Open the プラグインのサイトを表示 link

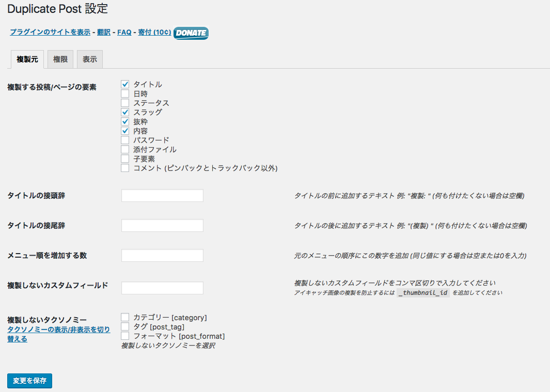coord(50,32)
